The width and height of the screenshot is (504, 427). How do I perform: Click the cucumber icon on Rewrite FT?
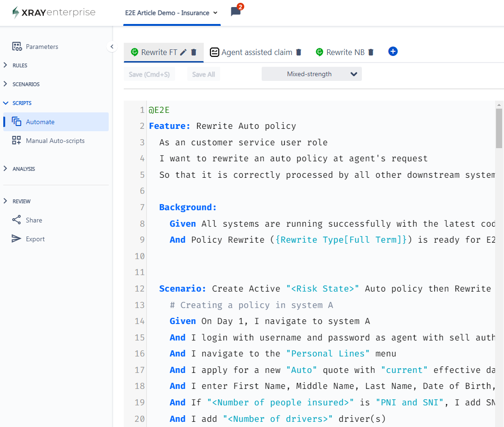135,52
